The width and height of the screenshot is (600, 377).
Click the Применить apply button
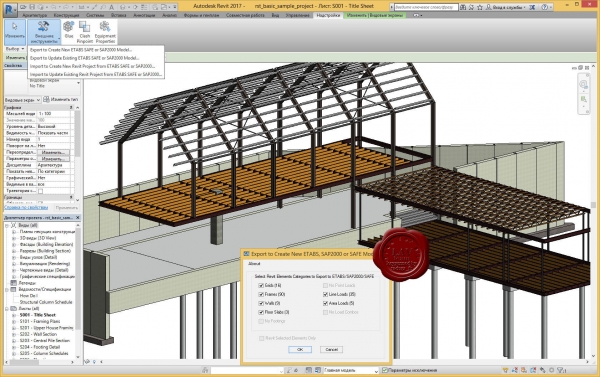click(67, 207)
